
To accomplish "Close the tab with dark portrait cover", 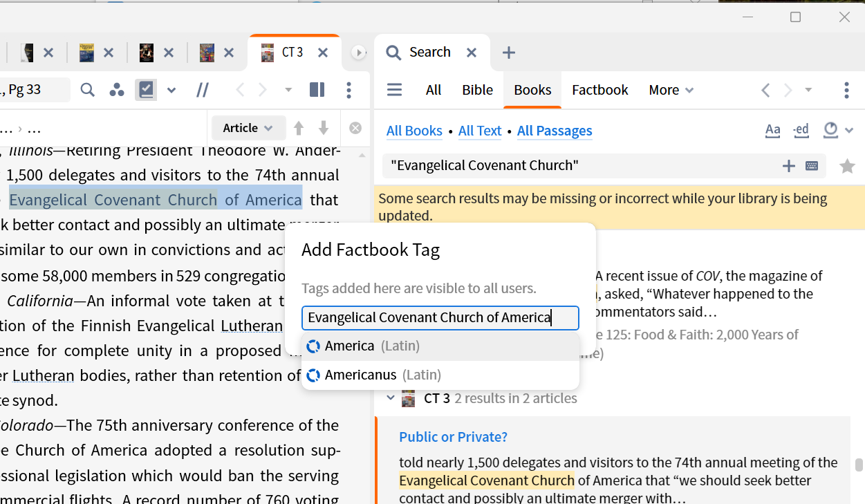I will 48,53.
